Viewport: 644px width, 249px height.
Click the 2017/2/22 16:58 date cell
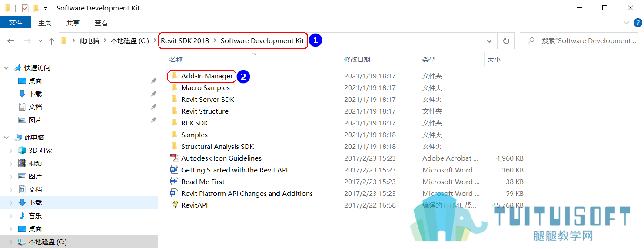(x=370, y=205)
